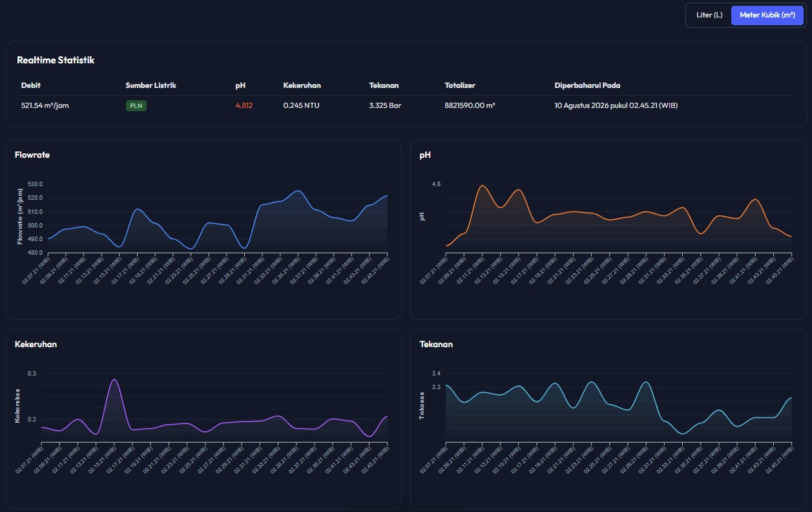Click the 490.0 label on Flowrate axis

click(x=35, y=239)
